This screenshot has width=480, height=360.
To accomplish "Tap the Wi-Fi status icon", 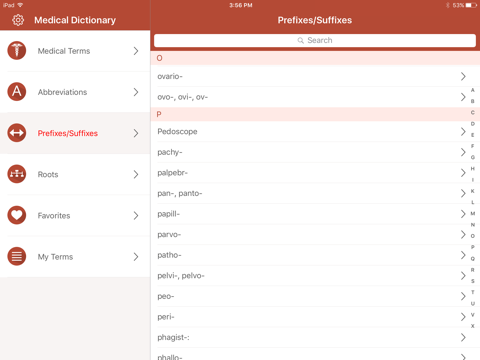I will tap(20, 5).
